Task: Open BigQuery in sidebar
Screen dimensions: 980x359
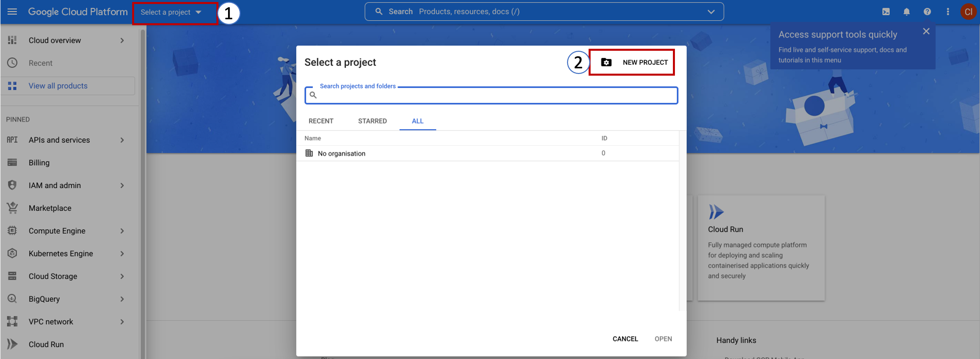Action: 44,299
